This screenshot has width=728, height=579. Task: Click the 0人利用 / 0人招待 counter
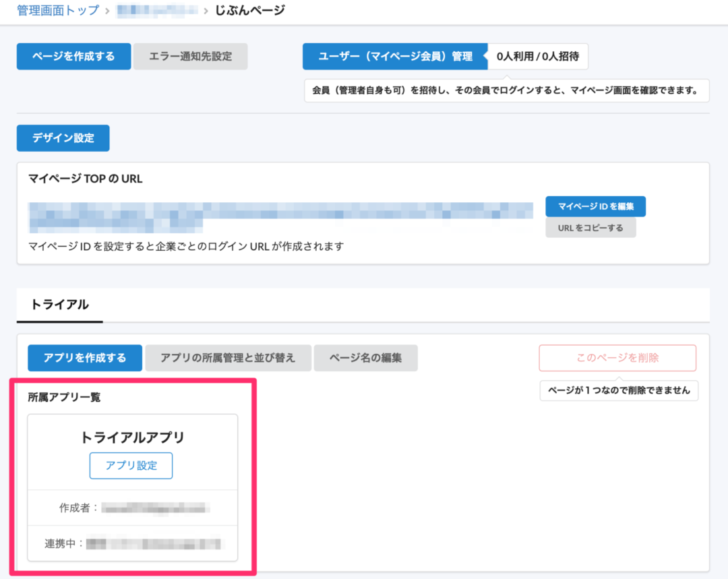537,57
